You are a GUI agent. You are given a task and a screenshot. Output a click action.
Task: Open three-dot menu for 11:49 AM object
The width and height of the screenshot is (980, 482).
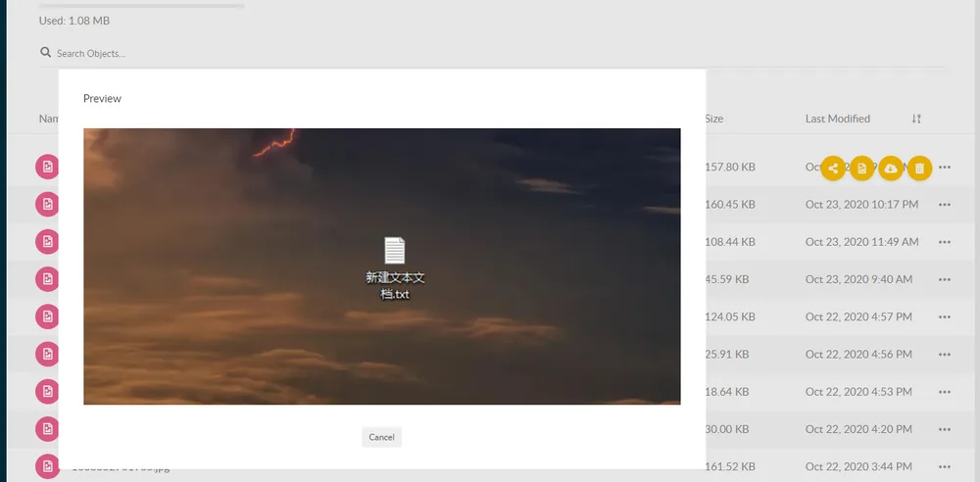pos(945,242)
